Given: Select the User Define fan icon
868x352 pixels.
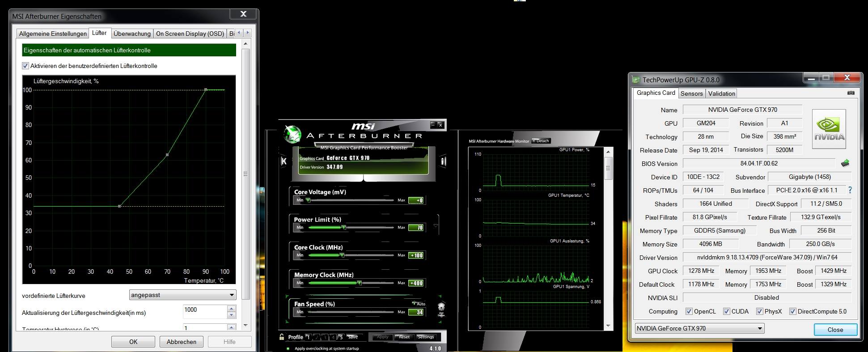Looking at the screenshot, I should pyautogui.click(x=441, y=310).
